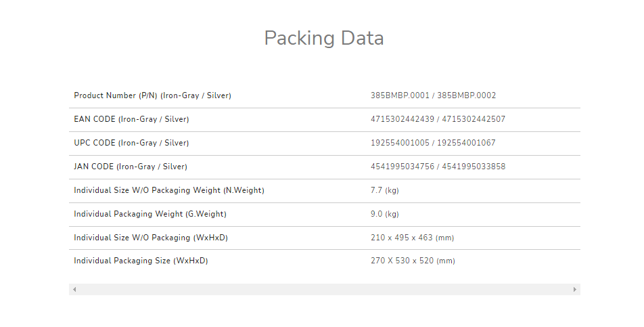The width and height of the screenshot is (644, 327).
Task: Click the horizontal scrollbar track
Action: [325, 289]
